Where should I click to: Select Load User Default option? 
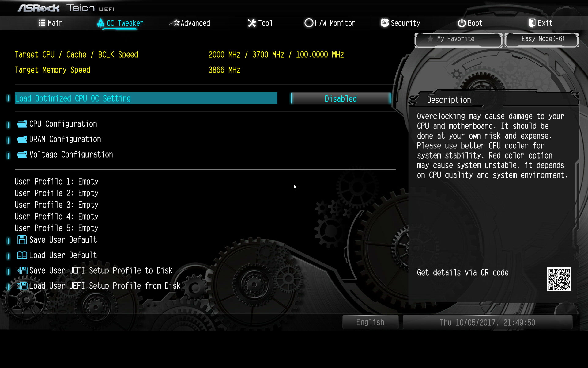click(x=63, y=255)
